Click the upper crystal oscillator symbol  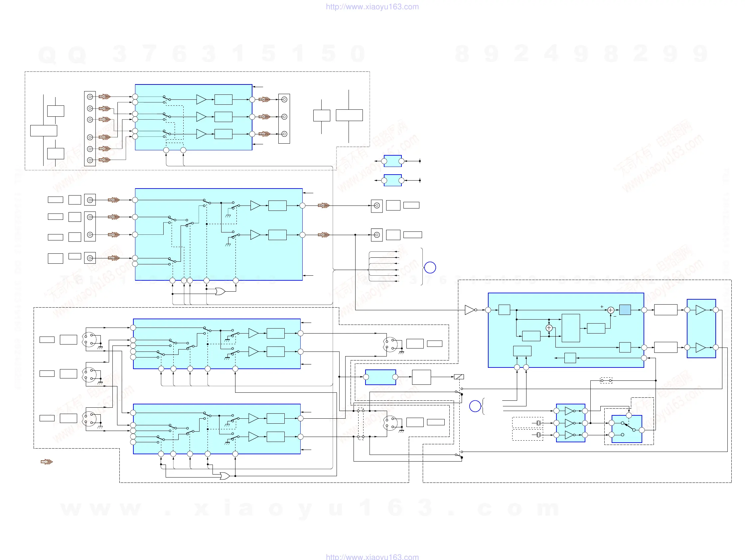[538, 423]
